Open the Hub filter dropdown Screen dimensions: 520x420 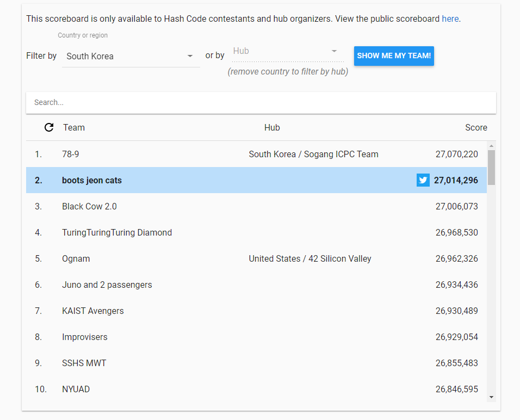[x=288, y=52]
